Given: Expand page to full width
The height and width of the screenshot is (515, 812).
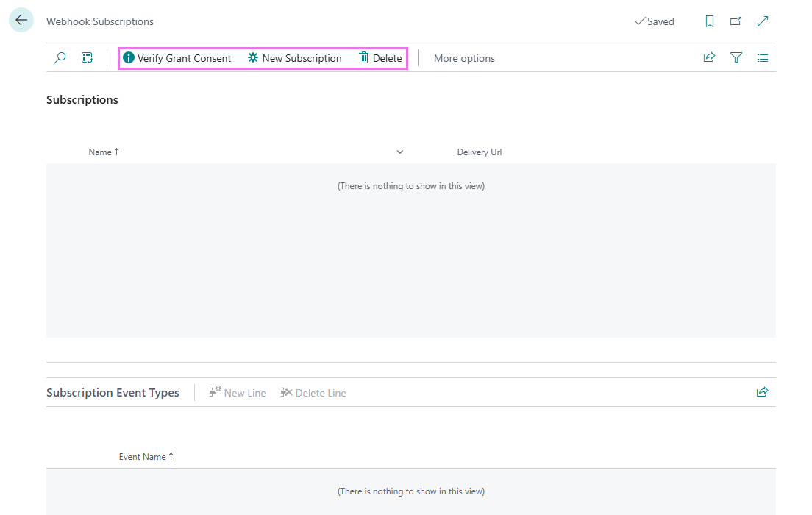Looking at the screenshot, I should 762,21.
